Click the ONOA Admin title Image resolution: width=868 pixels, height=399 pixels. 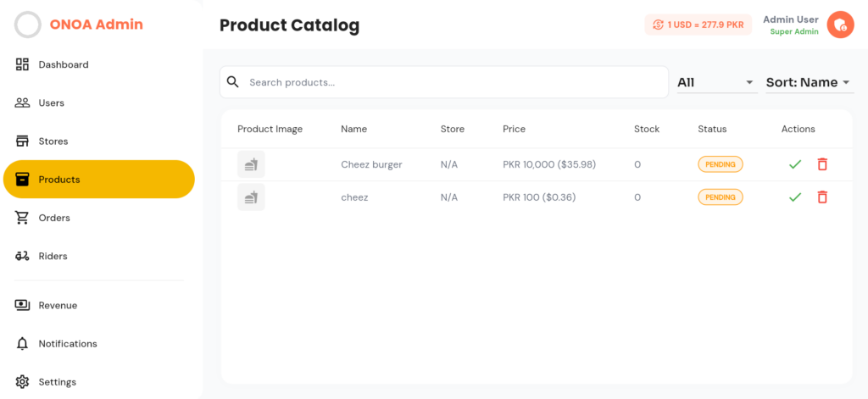[x=97, y=25]
